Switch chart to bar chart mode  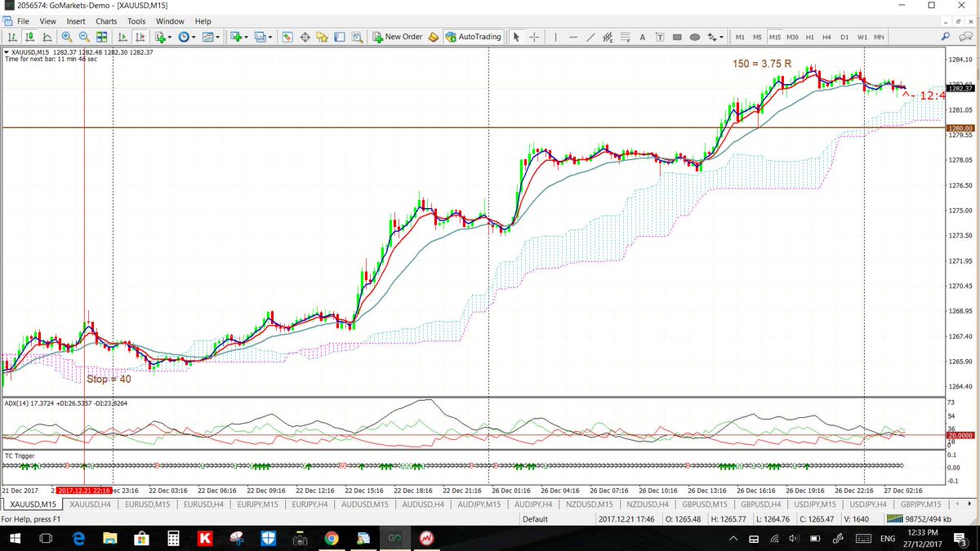tap(12, 37)
